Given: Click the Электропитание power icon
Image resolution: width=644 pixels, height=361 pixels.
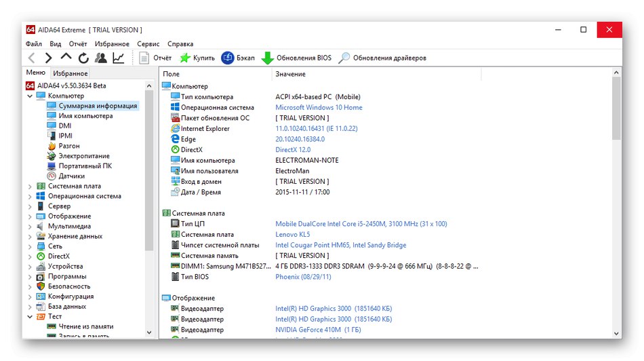Looking at the screenshot, I should point(52,156).
